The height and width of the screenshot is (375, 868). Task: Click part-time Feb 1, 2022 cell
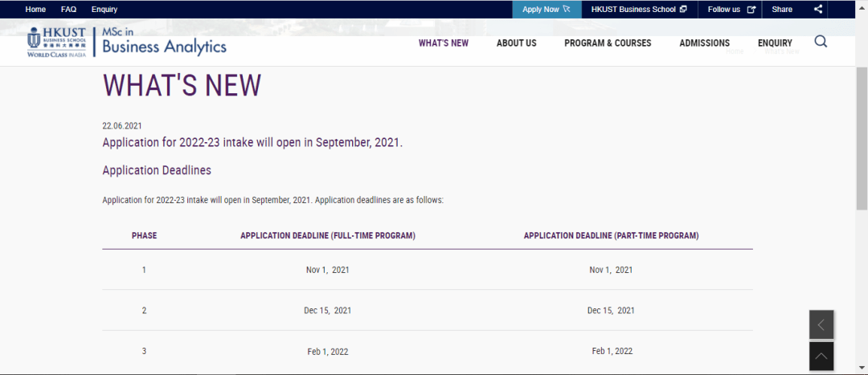(x=612, y=351)
